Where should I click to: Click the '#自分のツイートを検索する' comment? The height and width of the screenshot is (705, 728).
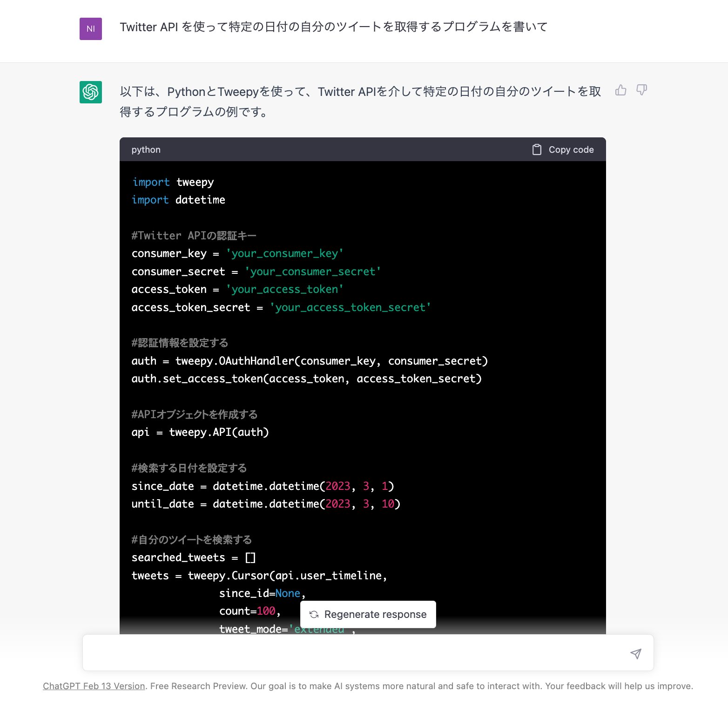(191, 540)
